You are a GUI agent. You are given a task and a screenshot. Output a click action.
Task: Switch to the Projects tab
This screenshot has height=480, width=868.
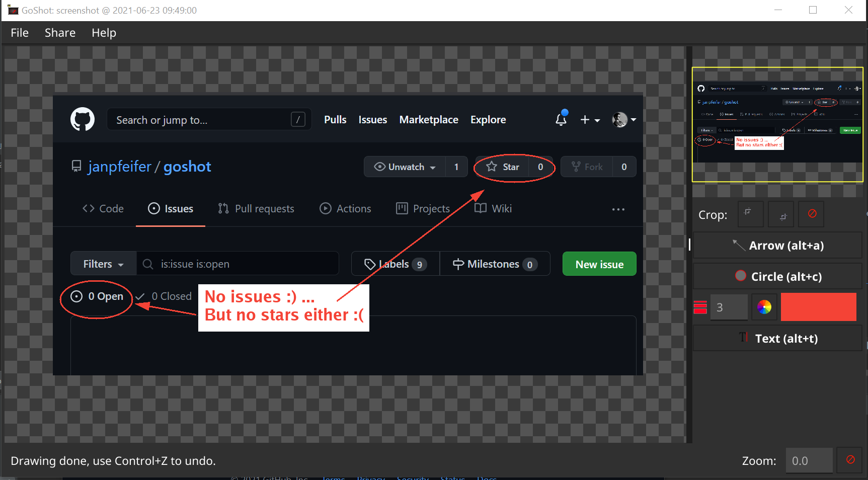coord(423,208)
